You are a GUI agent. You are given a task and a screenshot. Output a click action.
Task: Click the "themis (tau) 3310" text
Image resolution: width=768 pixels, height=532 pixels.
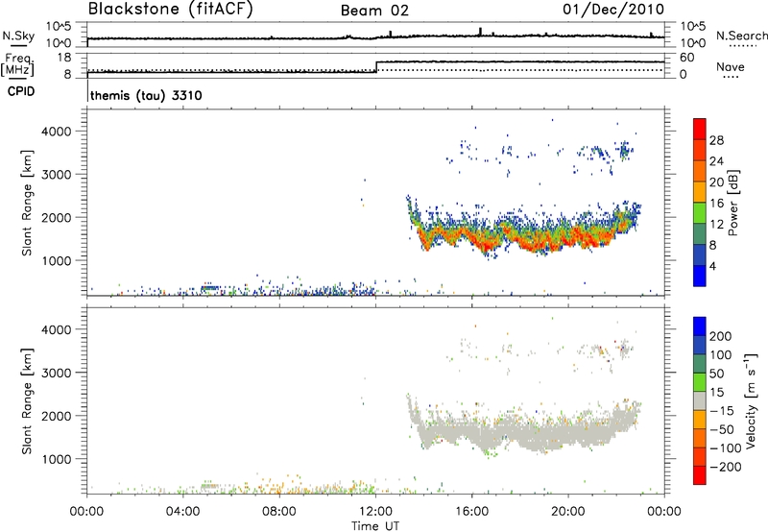click(146, 95)
